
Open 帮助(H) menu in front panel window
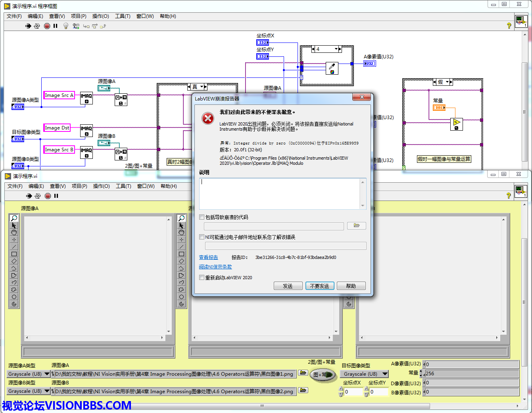[169, 186]
